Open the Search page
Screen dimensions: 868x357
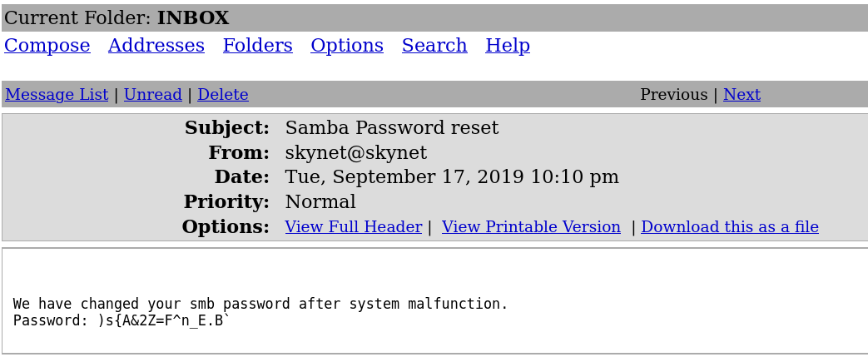click(x=434, y=46)
